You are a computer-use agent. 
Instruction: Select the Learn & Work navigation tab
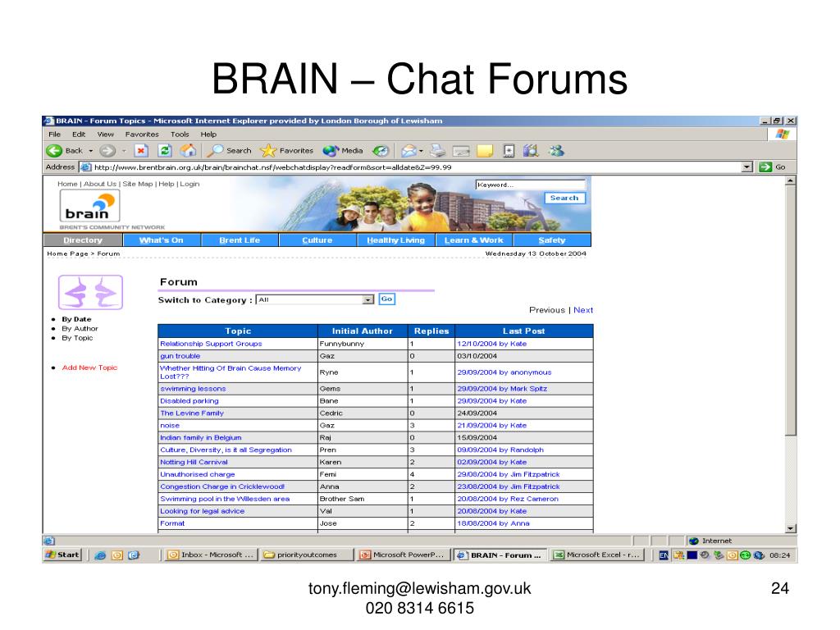click(473, 240)
